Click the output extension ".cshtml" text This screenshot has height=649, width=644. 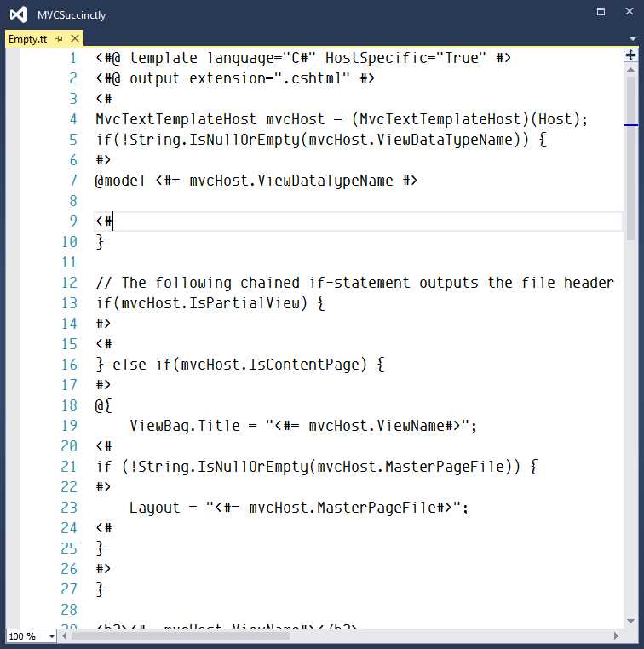pos(235,78)
